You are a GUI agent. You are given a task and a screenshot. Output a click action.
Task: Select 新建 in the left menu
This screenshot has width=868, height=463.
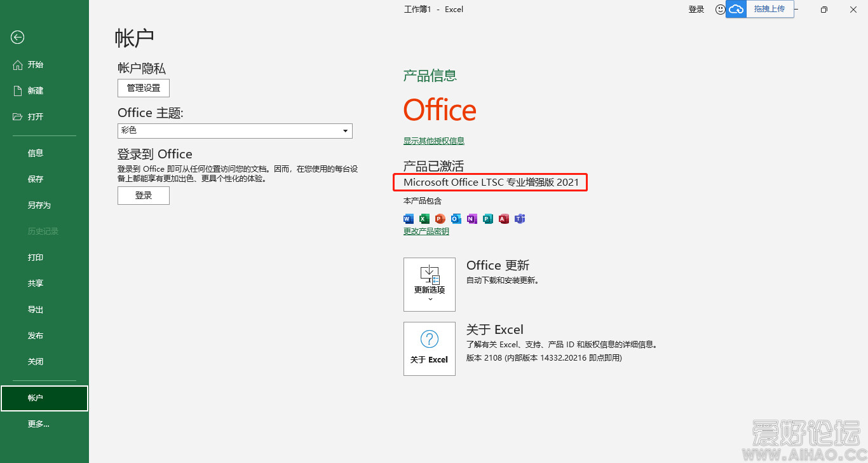coord(35,91)
